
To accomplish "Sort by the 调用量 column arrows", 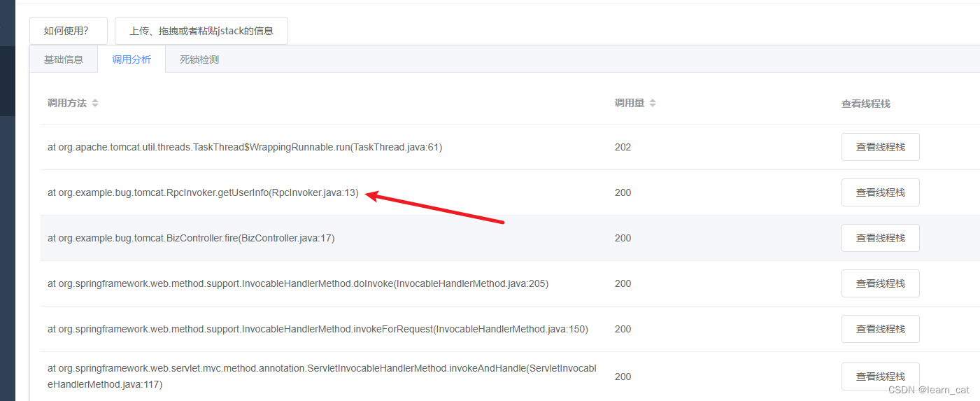I will [x=653, y=103].
